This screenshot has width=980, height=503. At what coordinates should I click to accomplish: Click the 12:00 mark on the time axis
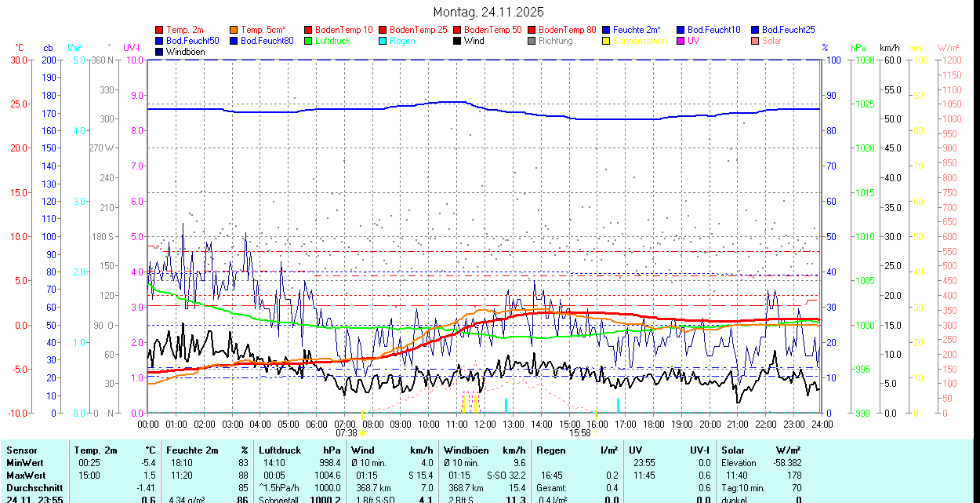click(x=485, y=424)
